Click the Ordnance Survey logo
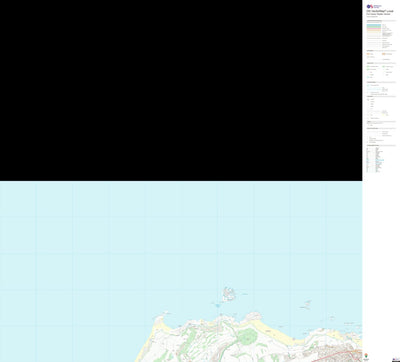Image resolution: width=400 pixels, height=362 pixels. click(374, 6)
